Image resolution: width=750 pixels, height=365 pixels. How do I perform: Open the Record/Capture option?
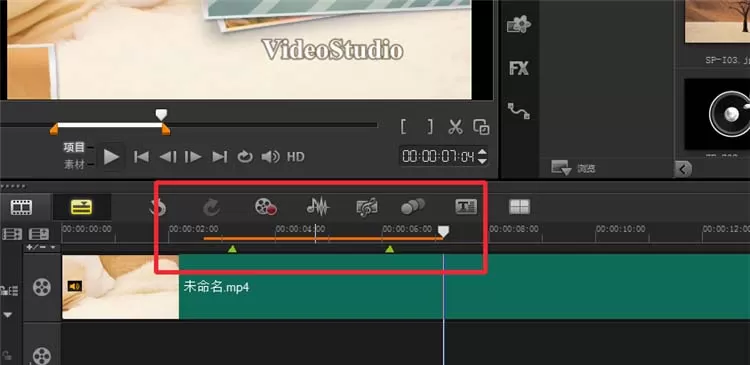click(266, 207)
